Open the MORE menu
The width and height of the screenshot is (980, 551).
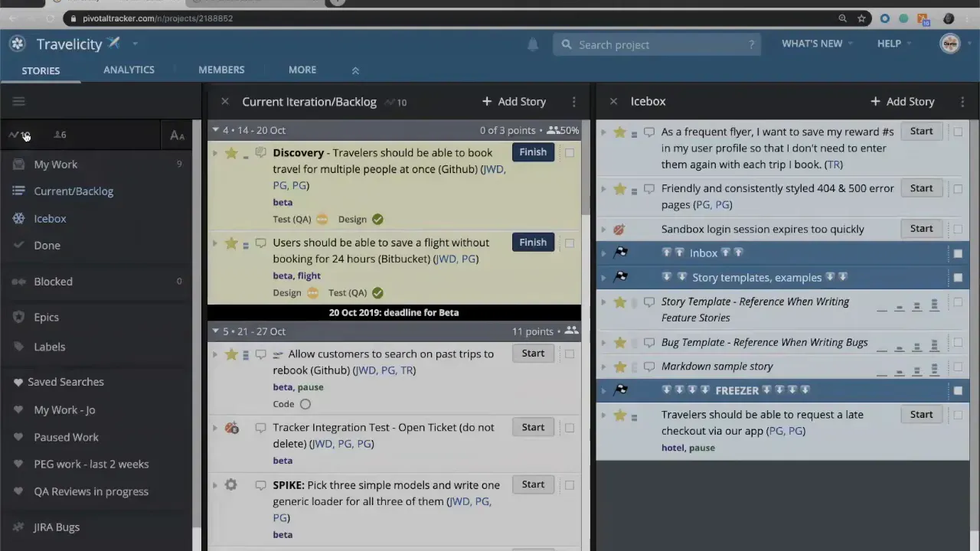pyautogui.click(x=302, y=70)
